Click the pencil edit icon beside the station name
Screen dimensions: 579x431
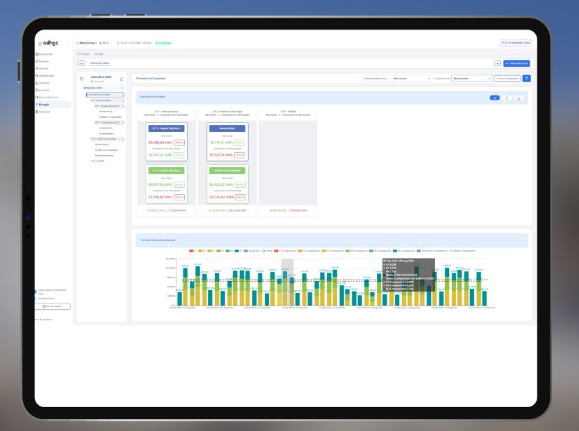click(121, 79)
